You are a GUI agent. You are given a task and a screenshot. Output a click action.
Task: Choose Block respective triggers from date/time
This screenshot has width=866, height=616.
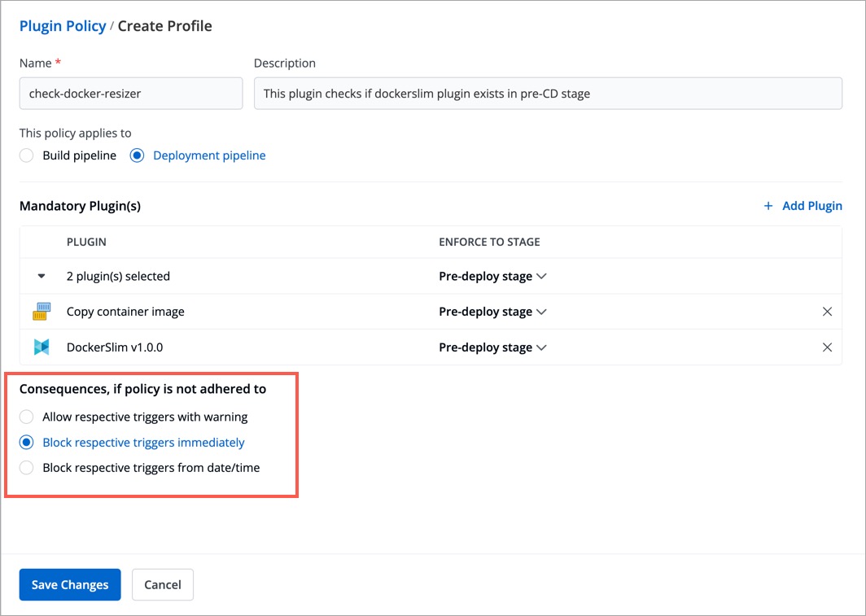click(27, 468)
